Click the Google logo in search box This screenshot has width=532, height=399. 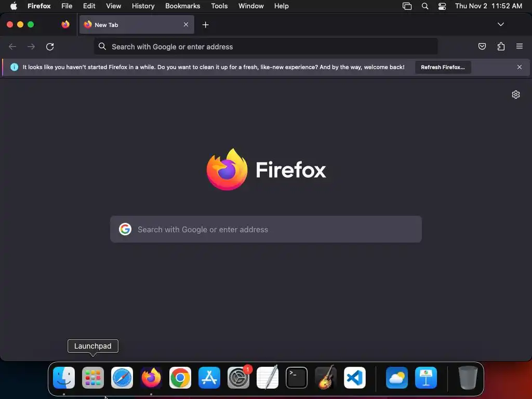coord(125,229)
